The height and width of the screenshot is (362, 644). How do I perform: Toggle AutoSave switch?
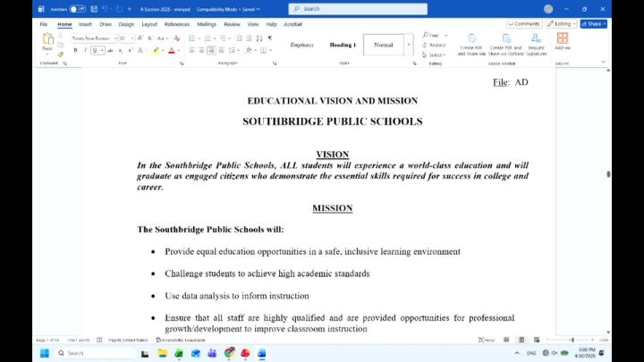pyautogui.click(x=77, y=9)
